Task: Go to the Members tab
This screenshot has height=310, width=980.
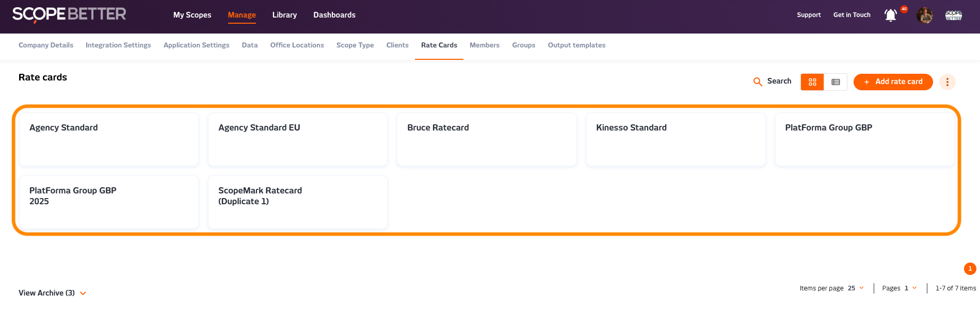Action: point(484,45)
